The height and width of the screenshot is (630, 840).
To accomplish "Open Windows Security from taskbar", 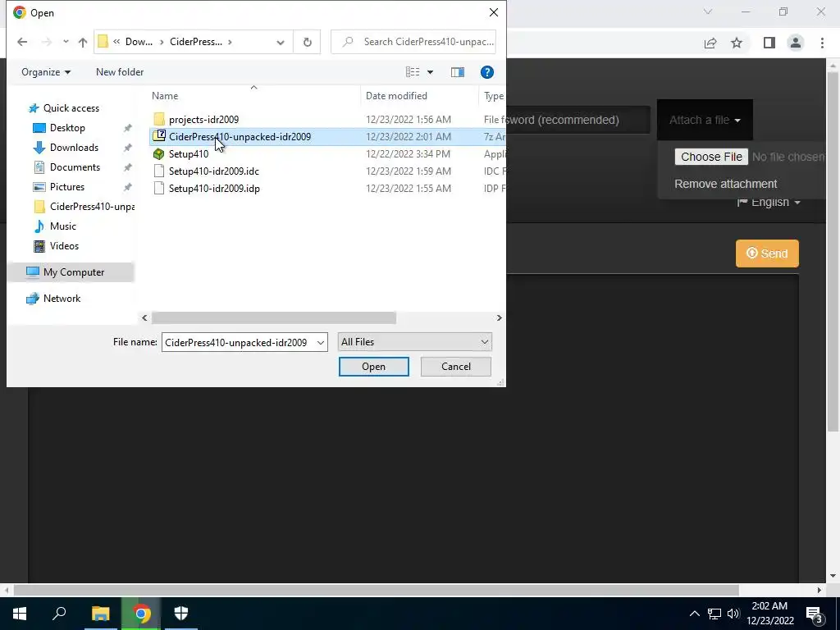I will (x=181, y=614).
